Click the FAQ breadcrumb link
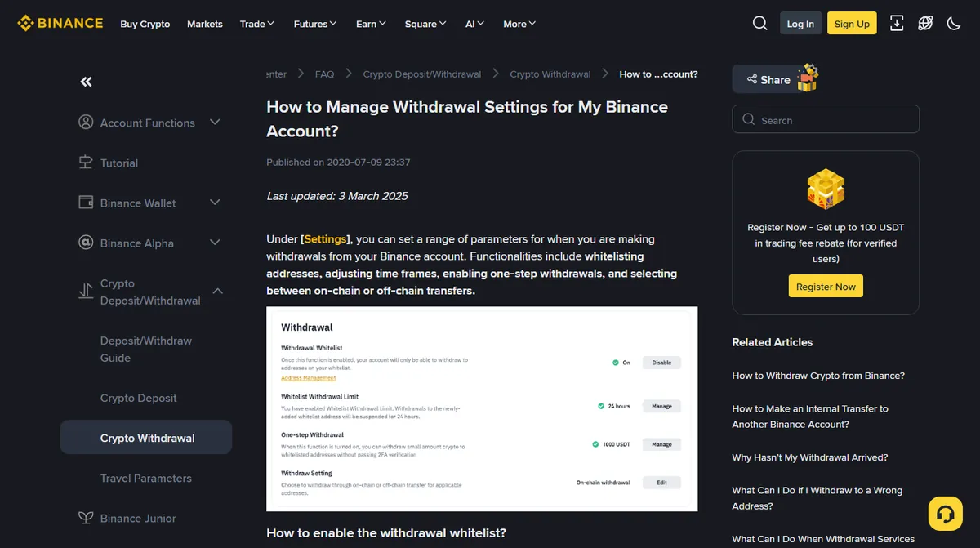Screen dimensions: 980x548 coord(324,74)
